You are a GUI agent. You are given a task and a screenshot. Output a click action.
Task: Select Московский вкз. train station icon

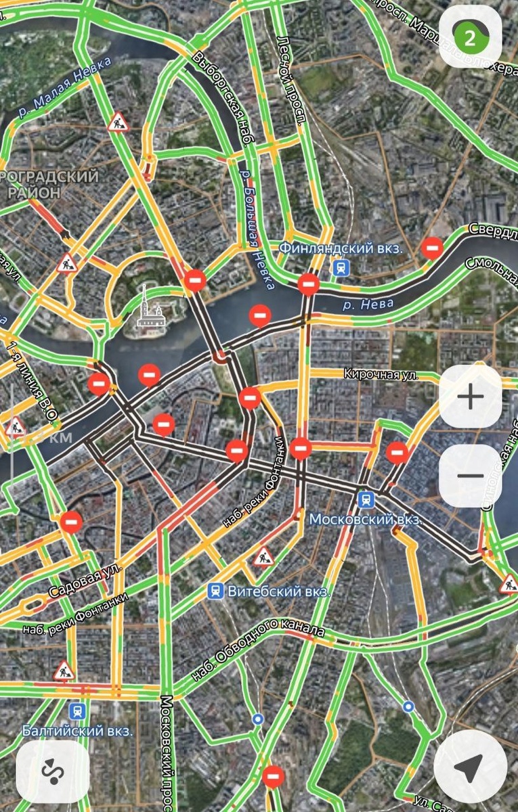[x=366, y=500]
